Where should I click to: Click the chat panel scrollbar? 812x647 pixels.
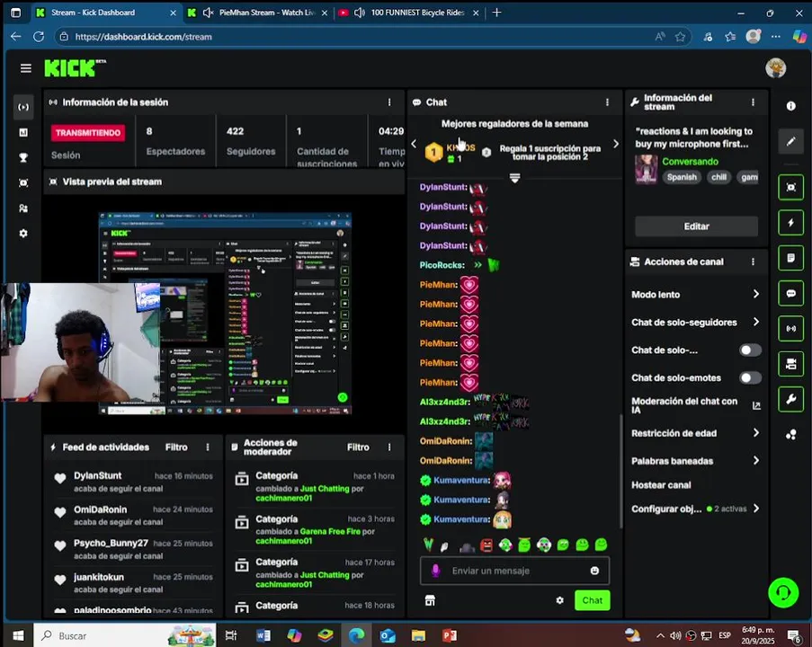(x=620, y=471)
